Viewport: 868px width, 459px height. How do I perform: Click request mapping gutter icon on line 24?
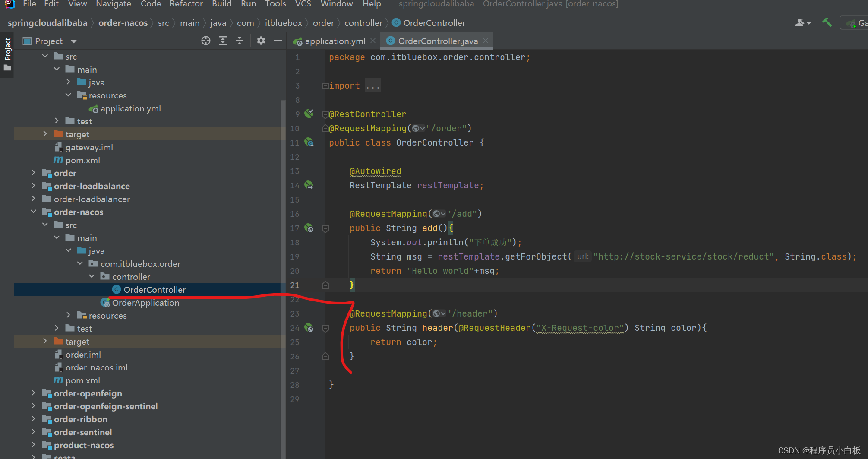[x=309, y=327]
